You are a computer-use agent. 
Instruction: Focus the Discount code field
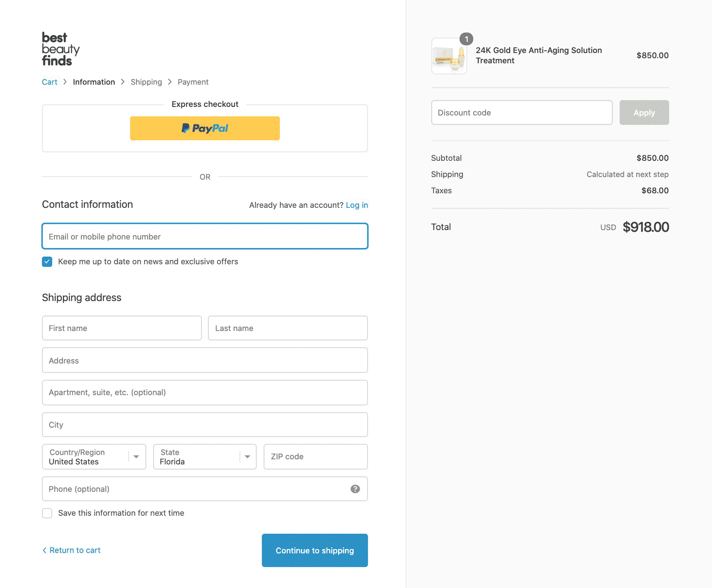pyautogui.click(x=522, y=112)
